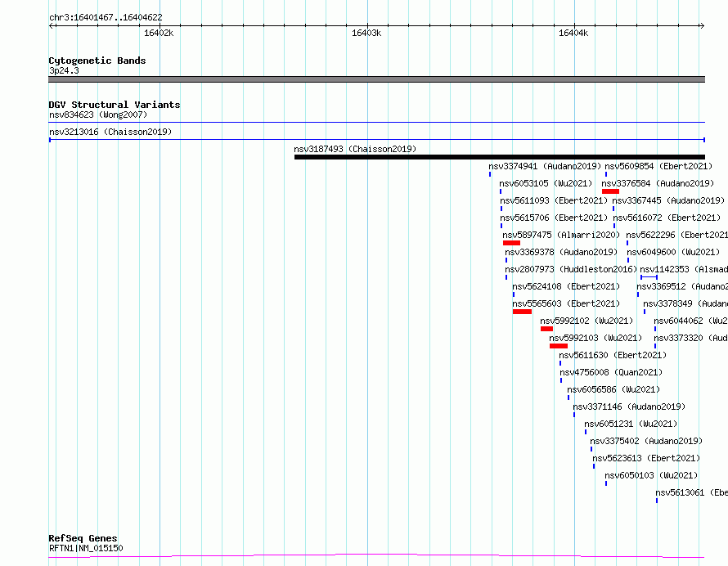The image size is (728, 566).
Task: Select nsv3367445 (Audano2019) label
Action: coord(668,200)
